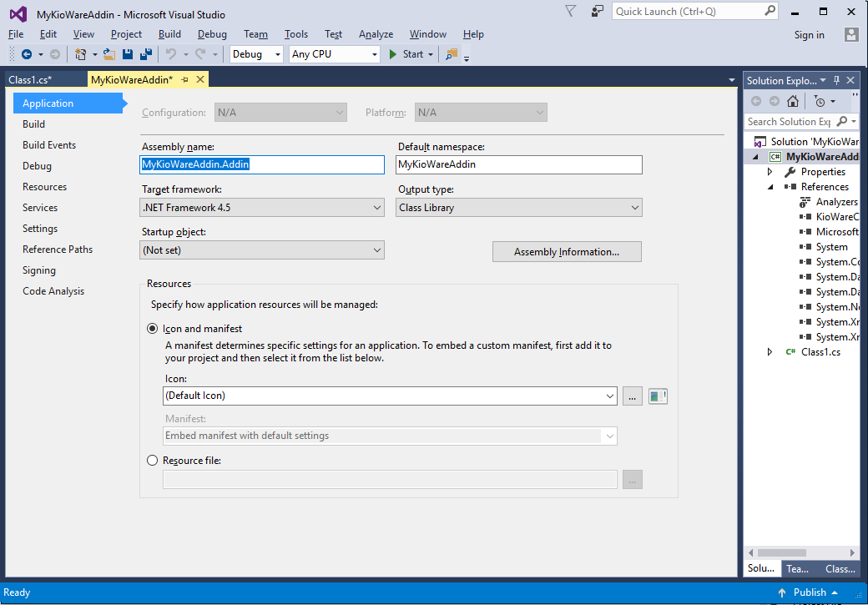Click the Solution Explorer search magnifier icon

point(842,121)
